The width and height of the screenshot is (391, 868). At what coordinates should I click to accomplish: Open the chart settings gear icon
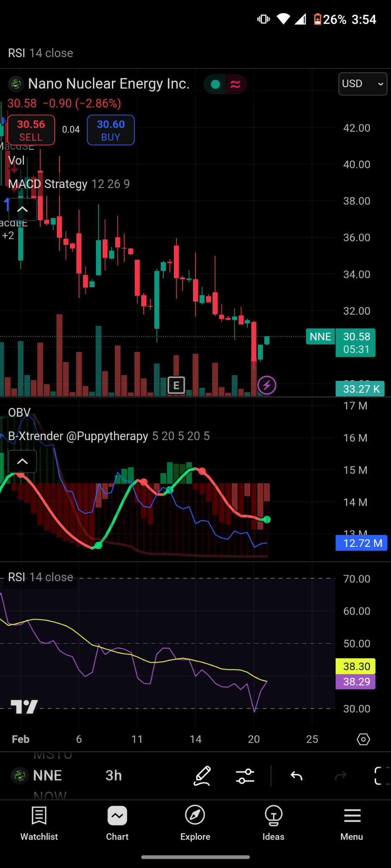pos(363,739)
